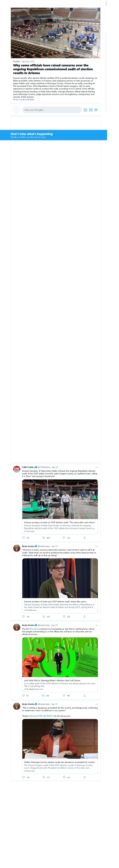The image size is (119, 868).
Task: Share the thehill.com Katie Hobbs tweet
Action: [x=84, y=616]
